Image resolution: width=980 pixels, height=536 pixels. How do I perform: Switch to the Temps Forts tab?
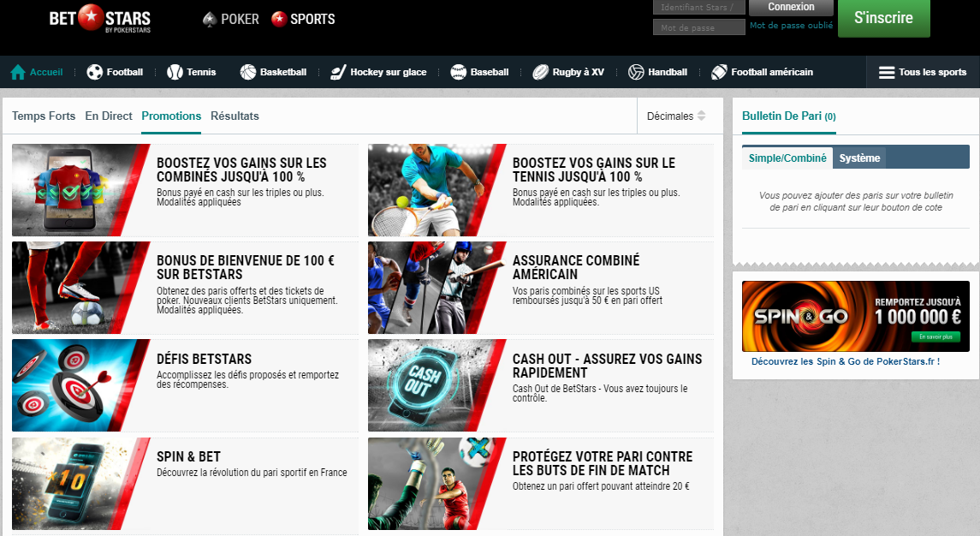pyautogui.click(x=44, y=116)
